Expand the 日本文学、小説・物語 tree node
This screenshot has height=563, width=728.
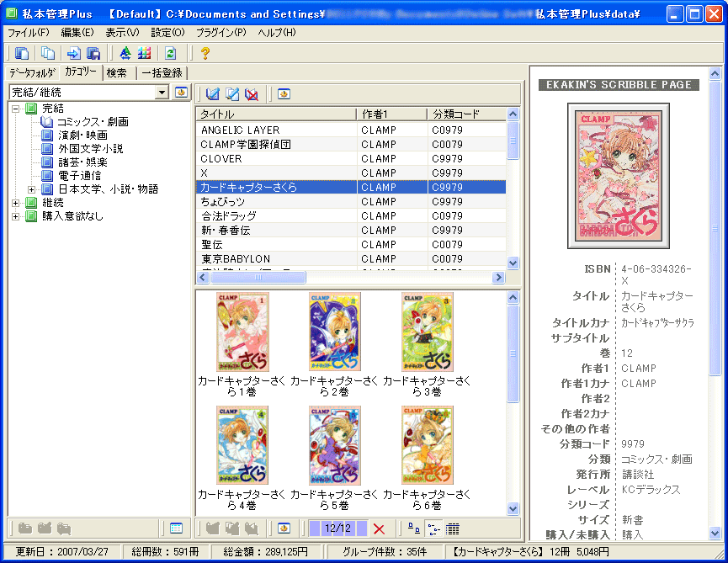coord(32,189)
